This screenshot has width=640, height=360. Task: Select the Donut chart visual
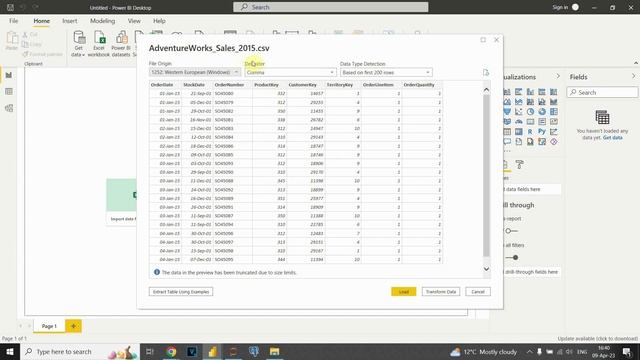542,111
